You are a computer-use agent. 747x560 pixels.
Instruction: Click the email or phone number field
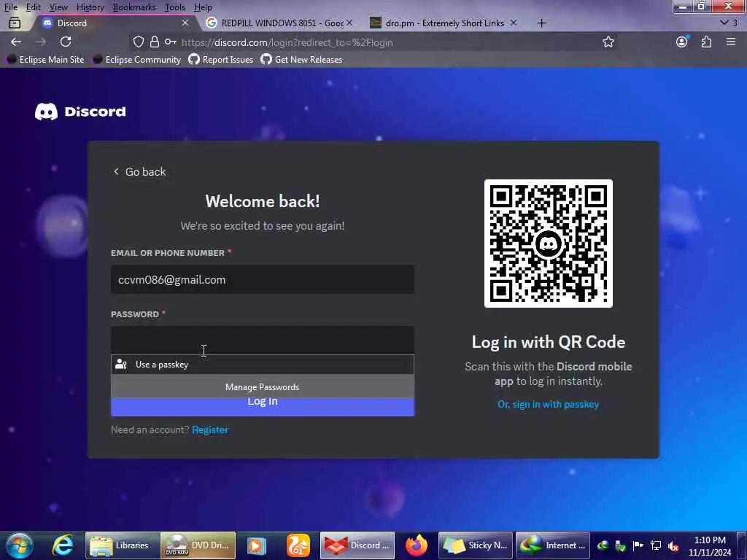263,279
